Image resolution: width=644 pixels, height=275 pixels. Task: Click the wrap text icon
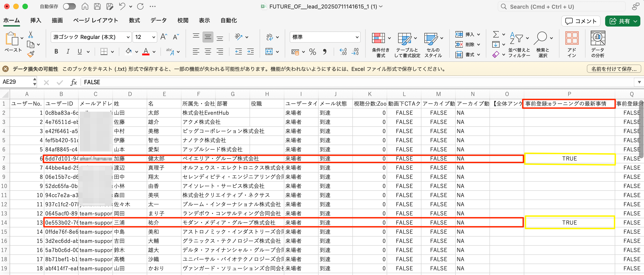(269, 37)
